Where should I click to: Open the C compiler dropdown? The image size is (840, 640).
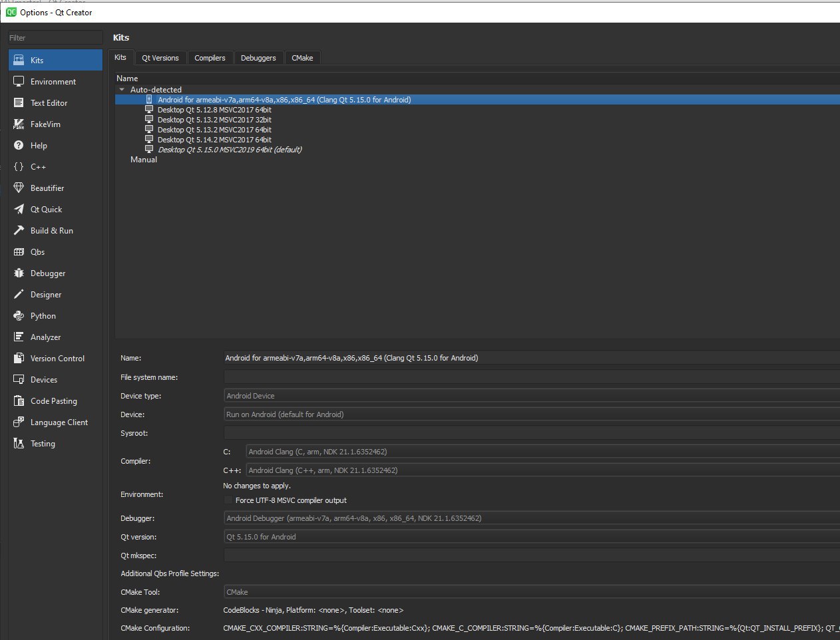tap(542, 452)
